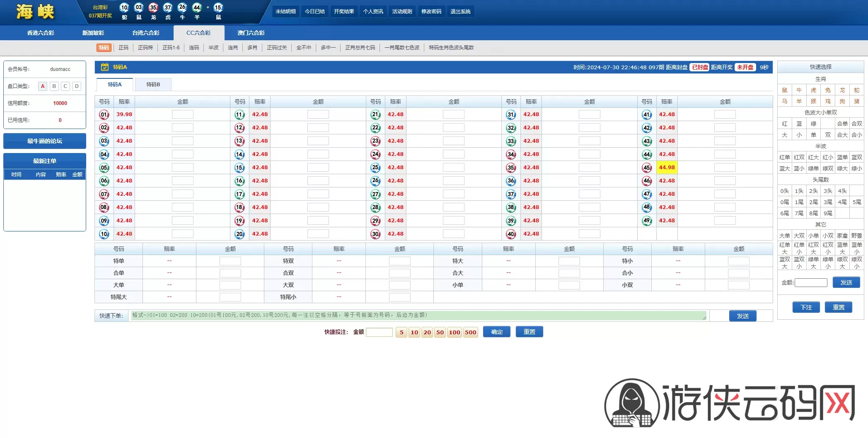Click the quick-bet 500 amount chip
Viewport: 868px width, 438px height.
click(x=470, y=332)
